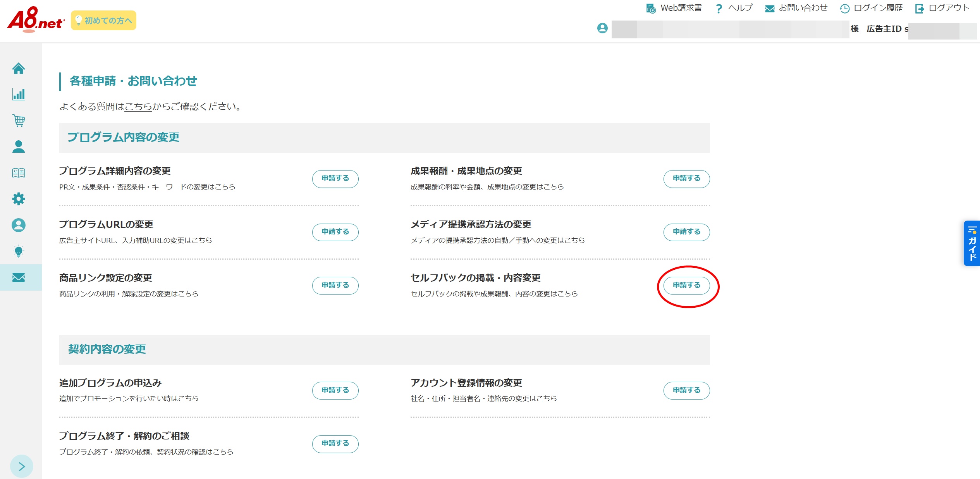Click 申請する for アカウント登録情報の変更
980x479 pixels.
coord(687,391)
